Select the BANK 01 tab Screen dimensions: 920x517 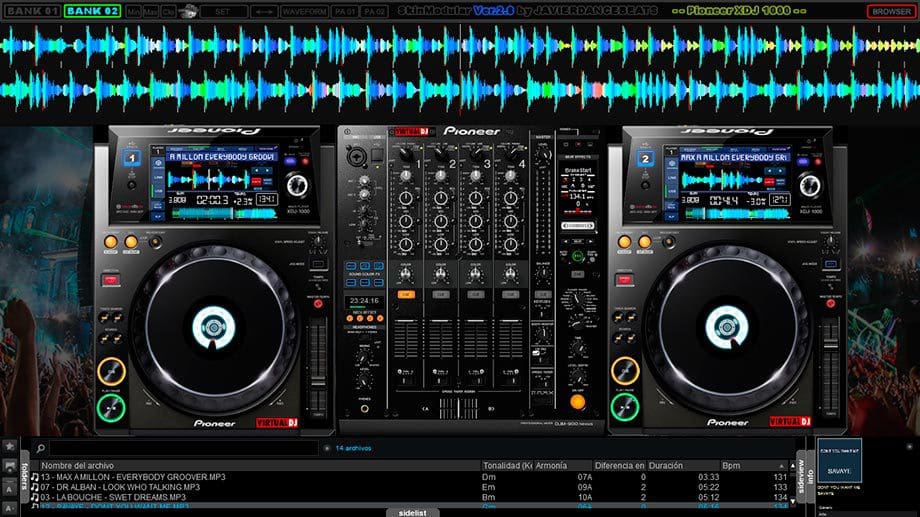coord(32,11)
